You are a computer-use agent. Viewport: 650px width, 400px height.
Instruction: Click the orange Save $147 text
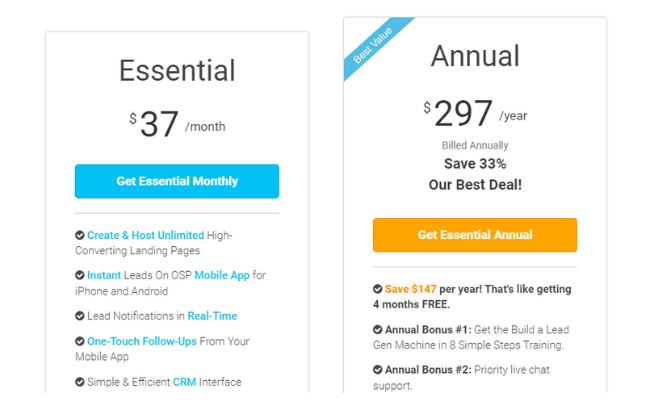point(410,289)
